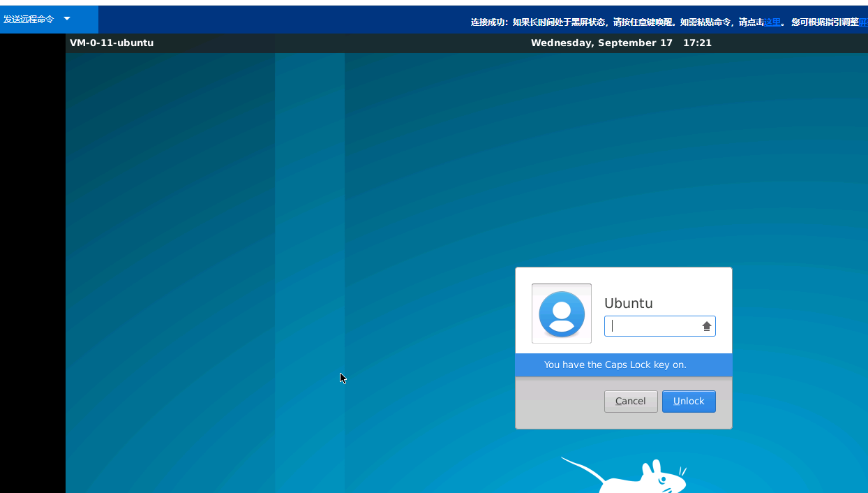Viewport: 868px width, 493px height.
Task: Open the 发送远程命令 dropdown menu
Action: point(49,19)
